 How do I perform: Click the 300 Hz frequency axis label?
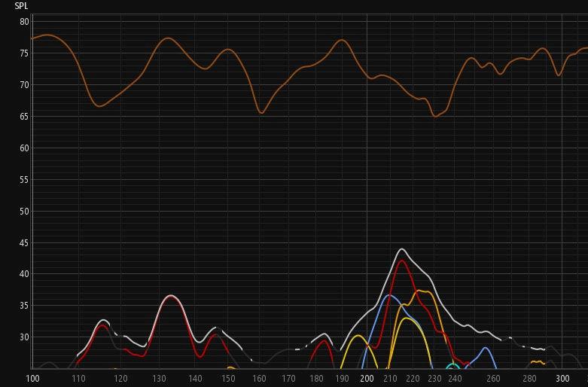coord(562,379)
